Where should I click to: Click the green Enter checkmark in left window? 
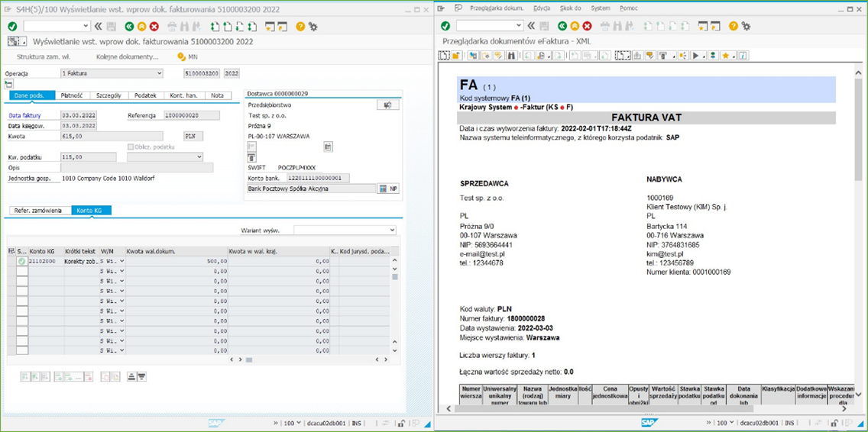(x=12, y=27)
